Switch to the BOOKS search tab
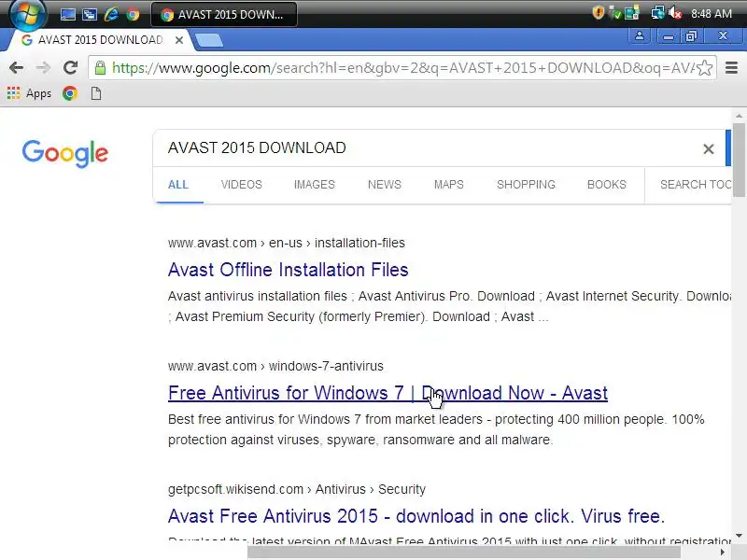Viewport: 747px width, 560px height. 606,185
